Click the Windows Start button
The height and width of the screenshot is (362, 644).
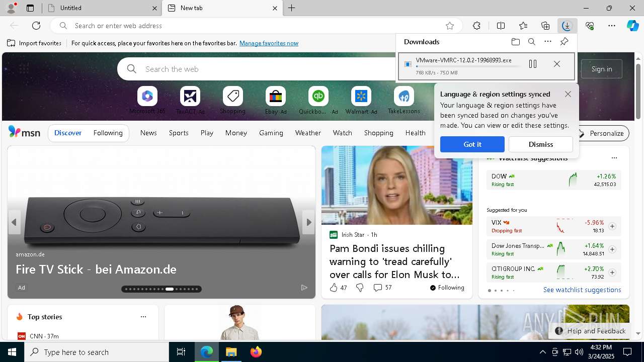pos(12,352)
